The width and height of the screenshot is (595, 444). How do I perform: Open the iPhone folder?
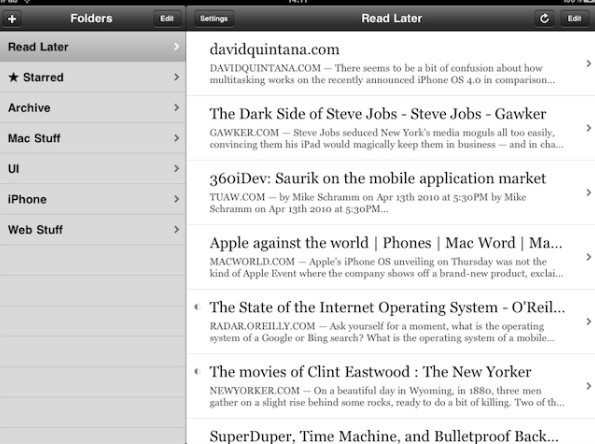tap(93, 199)
